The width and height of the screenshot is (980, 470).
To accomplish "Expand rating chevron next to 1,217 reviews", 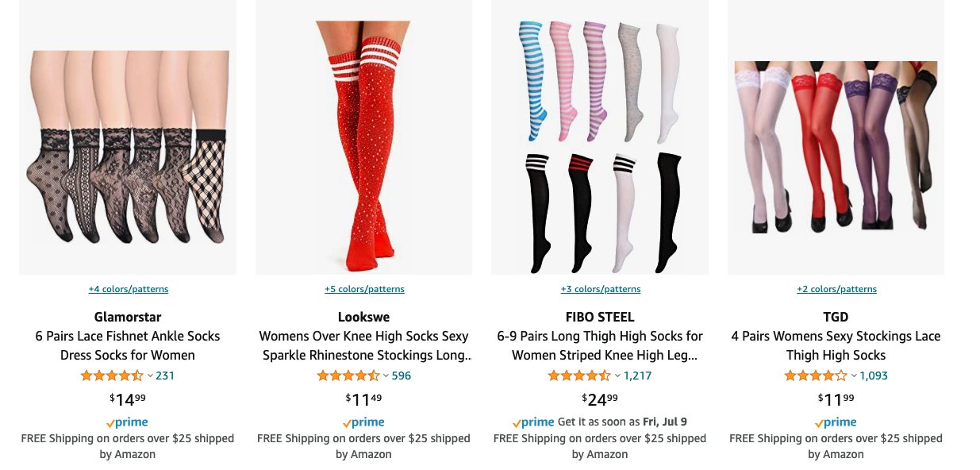I will pos(617,376).
